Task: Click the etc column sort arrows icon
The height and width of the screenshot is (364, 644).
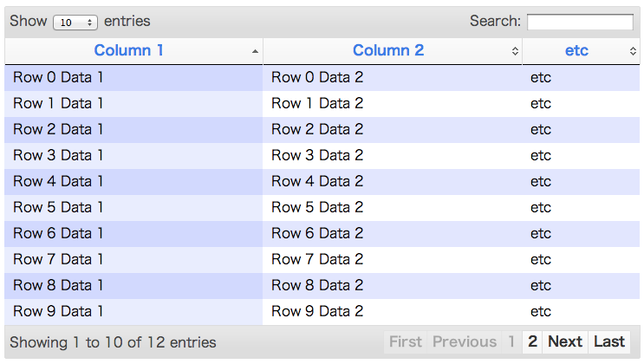Action: click(634, 52)
